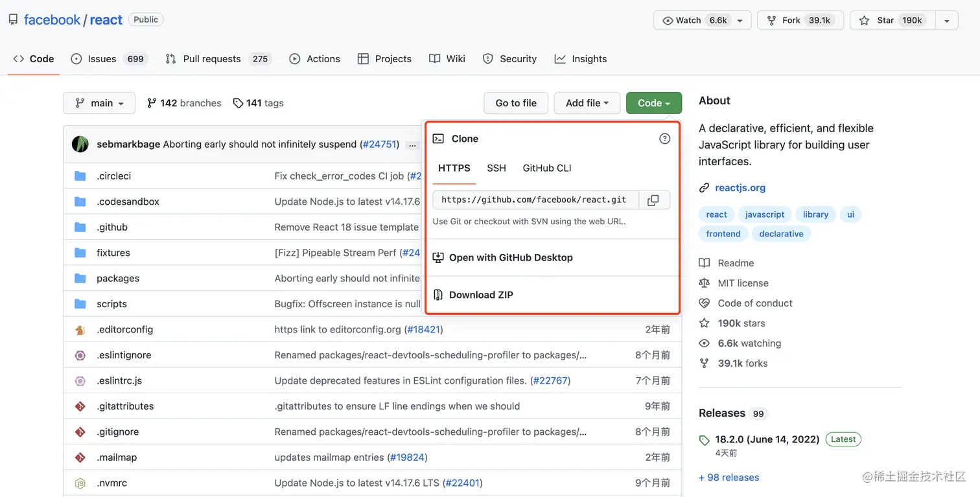Select the GitHub CLI clone tab
This screenshot has height=497, width=980.
547,168
